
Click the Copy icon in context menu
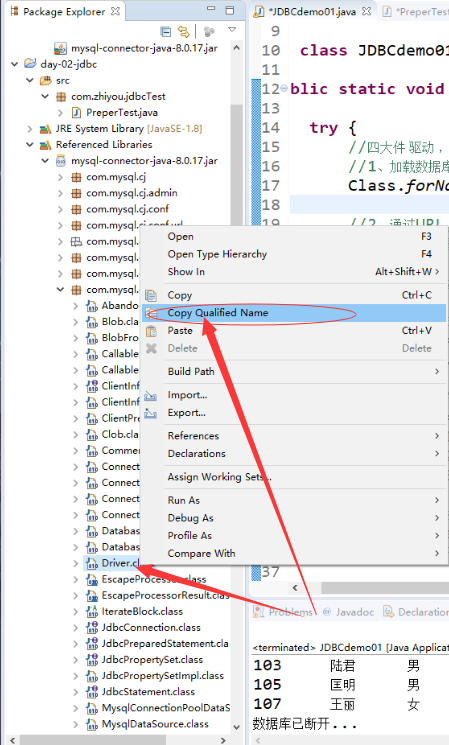(x=151, y=296)
